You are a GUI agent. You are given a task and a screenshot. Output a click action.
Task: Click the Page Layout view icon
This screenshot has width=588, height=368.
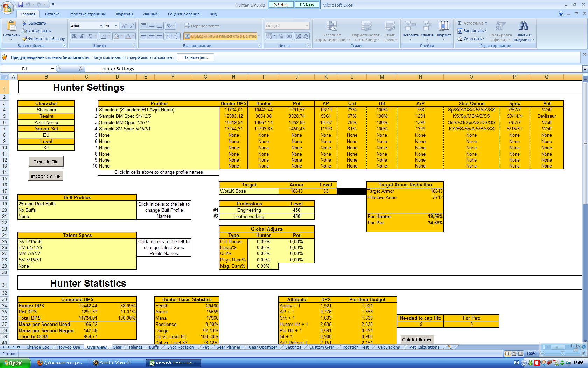pyautogui.click(x=514, y=354)
